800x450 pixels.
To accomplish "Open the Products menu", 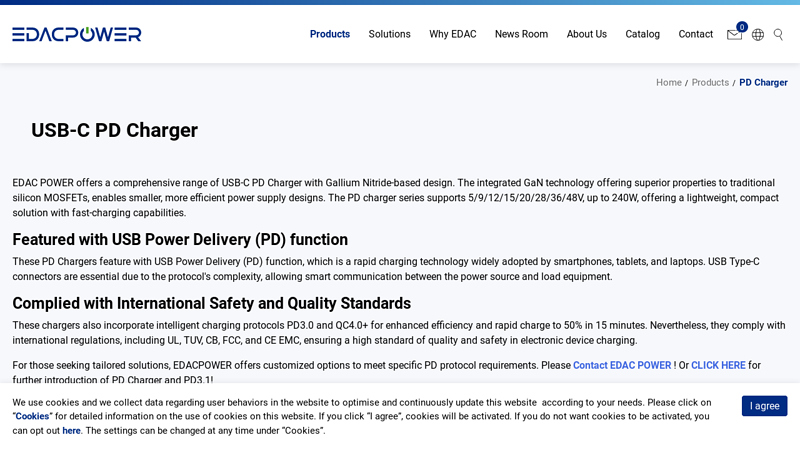I will coord(330,34).
